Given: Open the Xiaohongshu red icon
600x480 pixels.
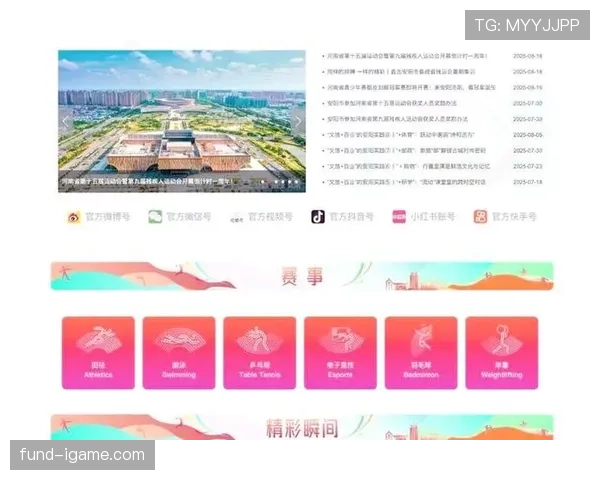Looking at the screenshot, I should pos(399,217).
